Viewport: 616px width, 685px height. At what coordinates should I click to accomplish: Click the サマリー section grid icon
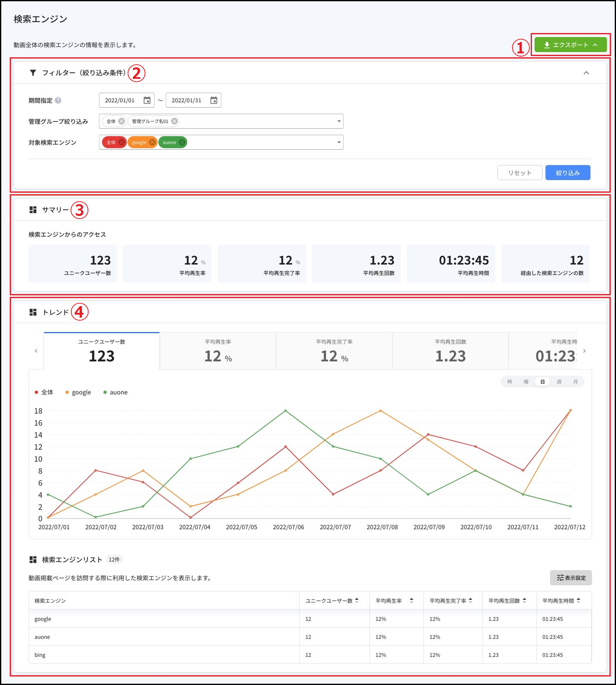33,210
